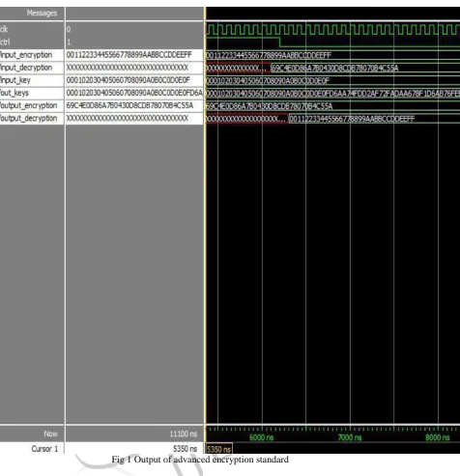Screen dimensions: 460x476
Task: Click the 8000 ns timeline label
Action: click(438, 437)
